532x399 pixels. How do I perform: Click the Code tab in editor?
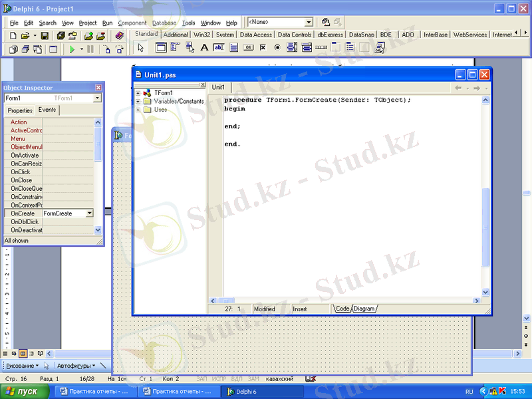342,309
